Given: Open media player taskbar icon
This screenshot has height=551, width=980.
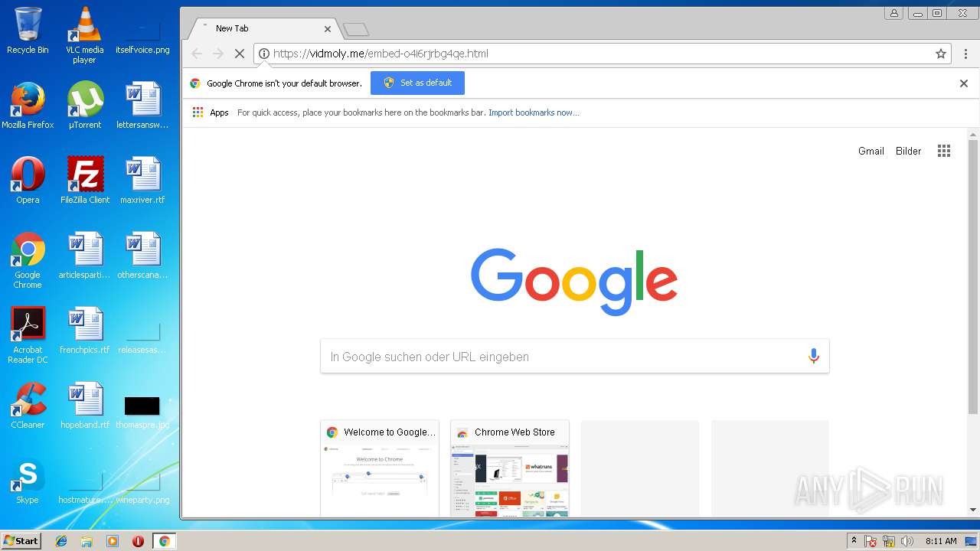Looking at the screenshot, I should (113, 541).
